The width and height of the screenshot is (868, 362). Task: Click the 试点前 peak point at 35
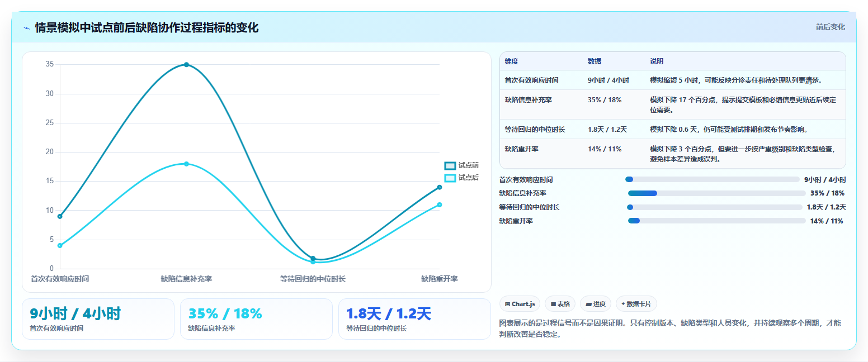click(x=186, y=65)
